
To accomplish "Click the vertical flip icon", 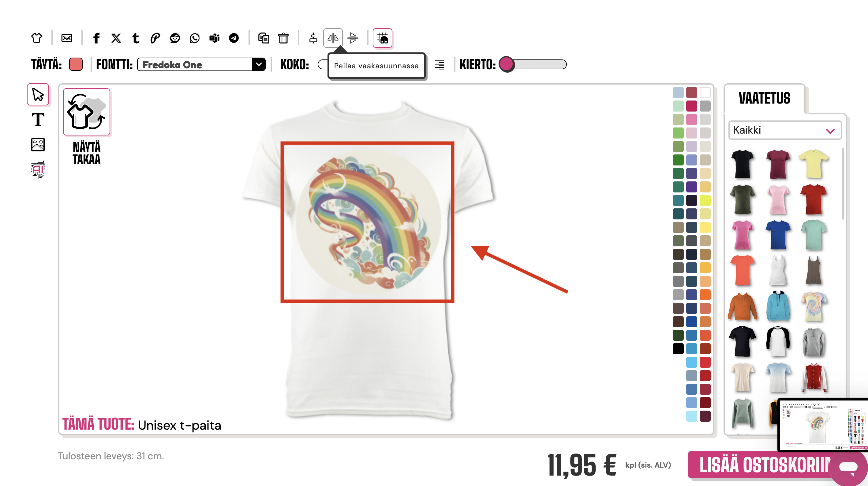I will click(353, 38).
